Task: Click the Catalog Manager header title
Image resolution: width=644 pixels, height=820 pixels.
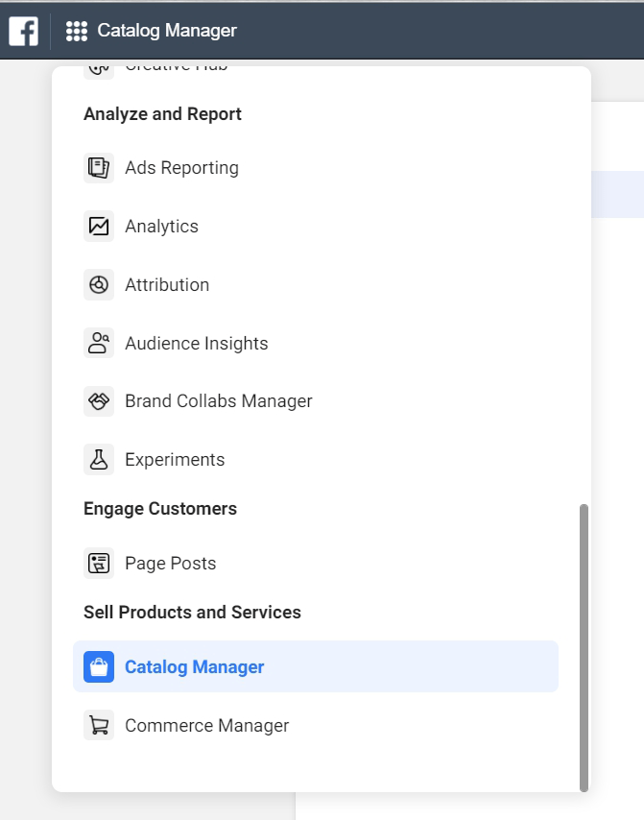Action: (x=167, y=31)
